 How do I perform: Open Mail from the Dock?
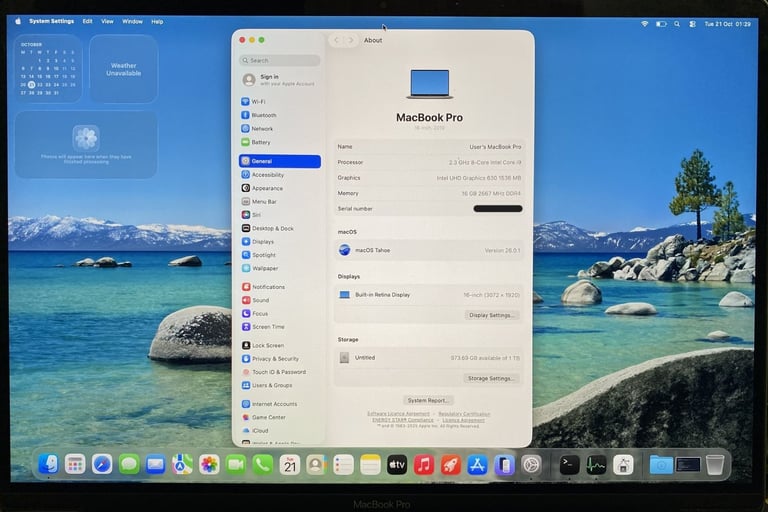[155, 464]
